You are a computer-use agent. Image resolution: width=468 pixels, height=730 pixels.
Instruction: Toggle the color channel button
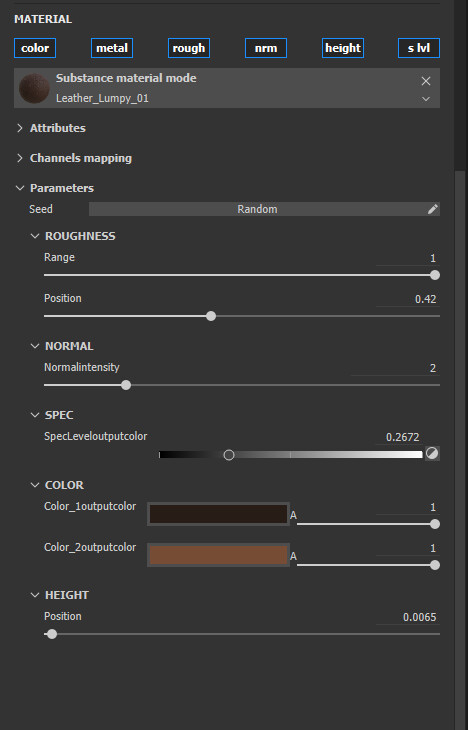tap(35, 48)
